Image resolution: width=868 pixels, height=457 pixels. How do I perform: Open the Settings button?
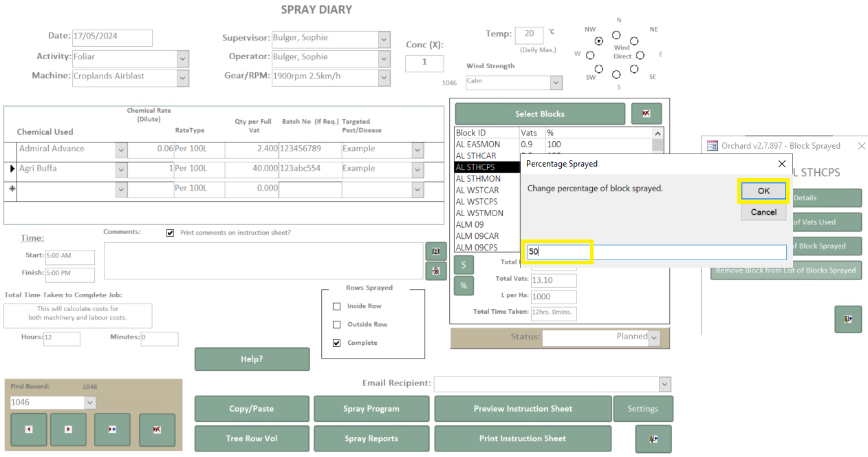tap(643, 409)
